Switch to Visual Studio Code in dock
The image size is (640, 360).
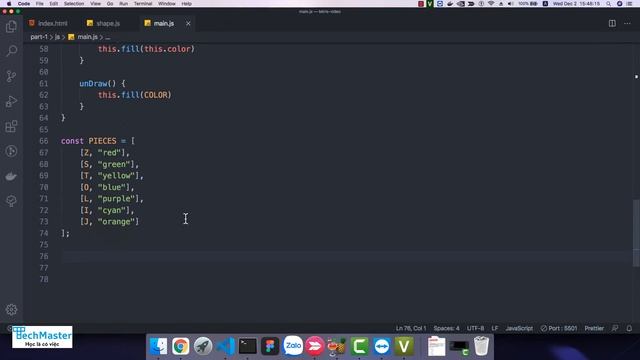click(225, 346)
